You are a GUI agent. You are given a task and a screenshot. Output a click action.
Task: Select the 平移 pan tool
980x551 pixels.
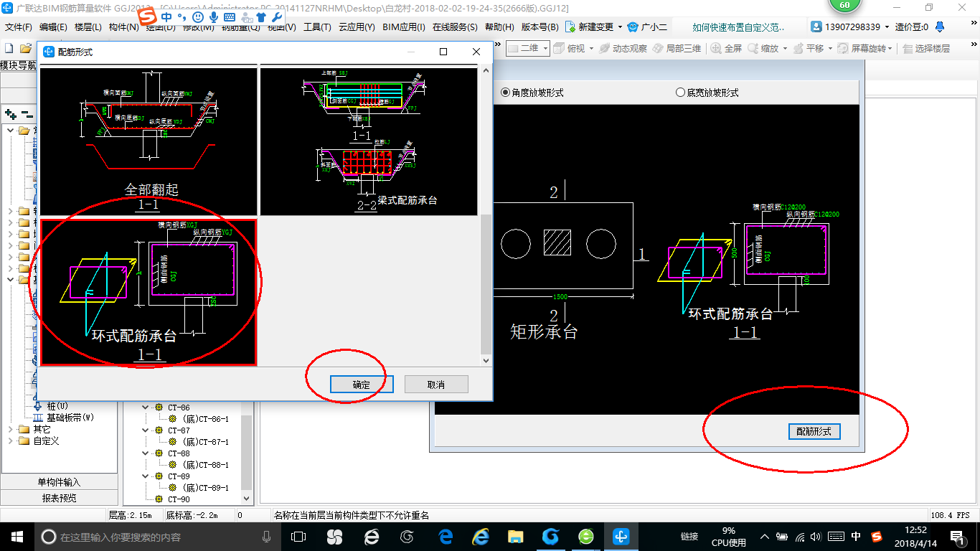(809, 48)
